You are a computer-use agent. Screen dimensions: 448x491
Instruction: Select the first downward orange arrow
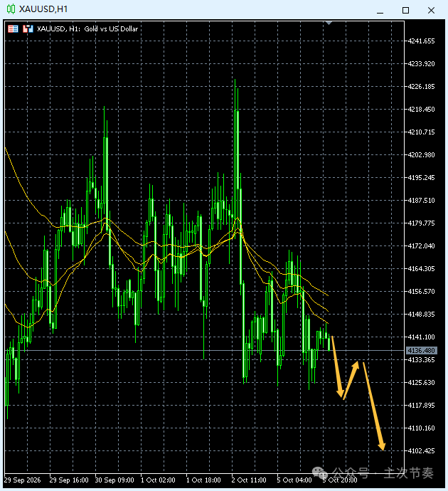[338, 366]
